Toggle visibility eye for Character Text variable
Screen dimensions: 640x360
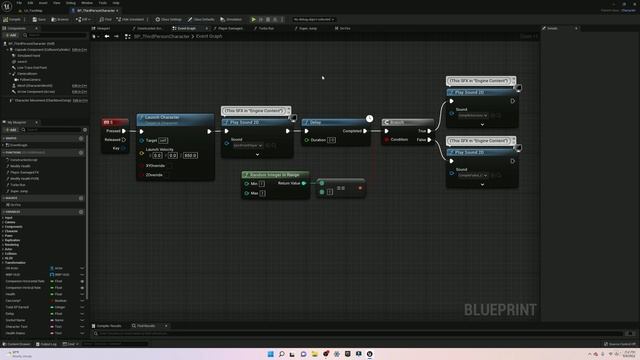(82, 327)
